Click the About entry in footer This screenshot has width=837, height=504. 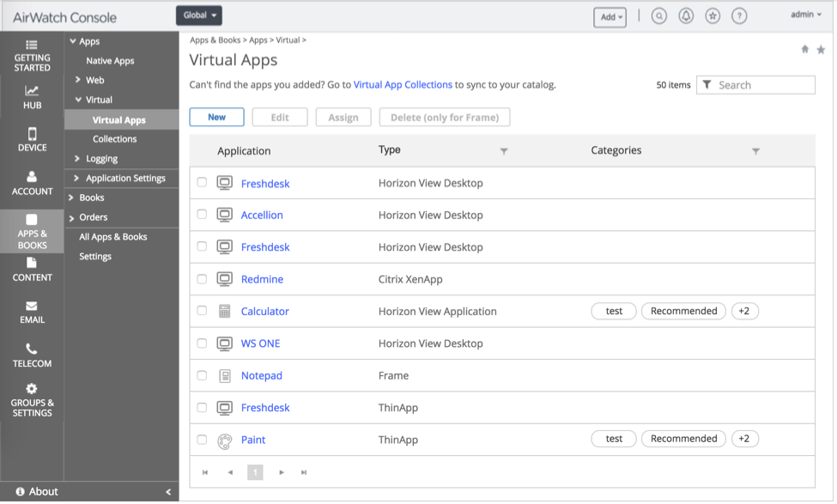tap(38, 492)
